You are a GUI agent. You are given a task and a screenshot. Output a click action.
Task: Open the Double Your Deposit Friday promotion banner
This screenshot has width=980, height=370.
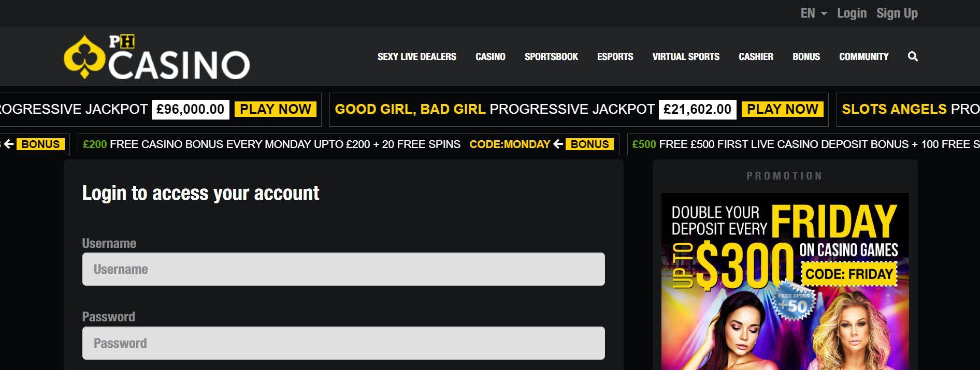785,282
